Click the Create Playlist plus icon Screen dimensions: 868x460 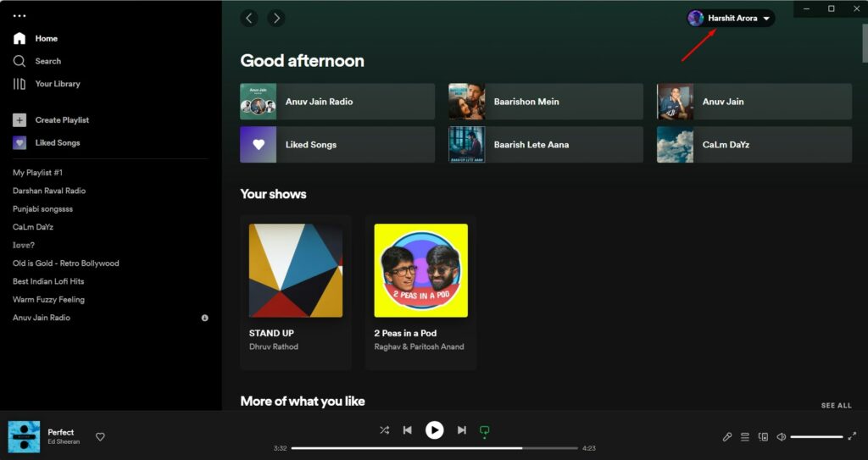click(19, 120)
